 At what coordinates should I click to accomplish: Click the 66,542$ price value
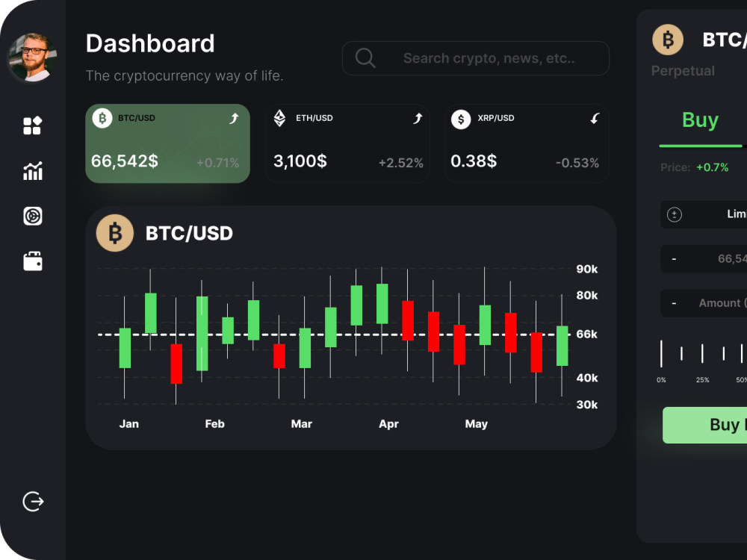(124, 161)
